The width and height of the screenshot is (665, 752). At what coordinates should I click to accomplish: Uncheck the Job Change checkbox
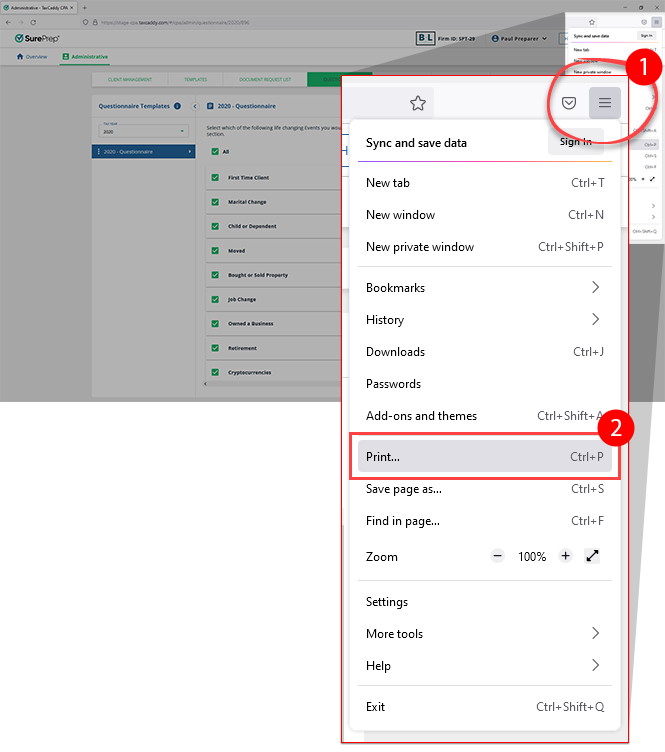215,299
